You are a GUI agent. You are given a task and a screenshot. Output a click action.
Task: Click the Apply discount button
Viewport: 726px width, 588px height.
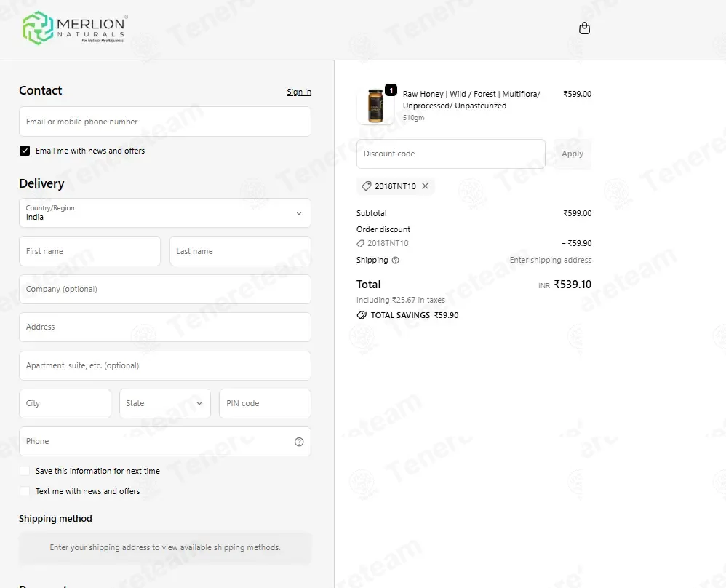pyautogui.click(x=573, y=154)
